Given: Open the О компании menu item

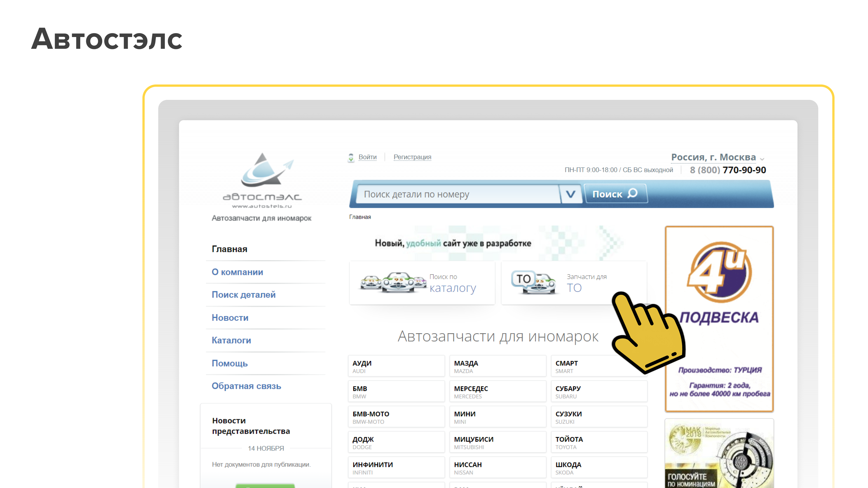Looking at the screenshot, I should pos(237,272).
